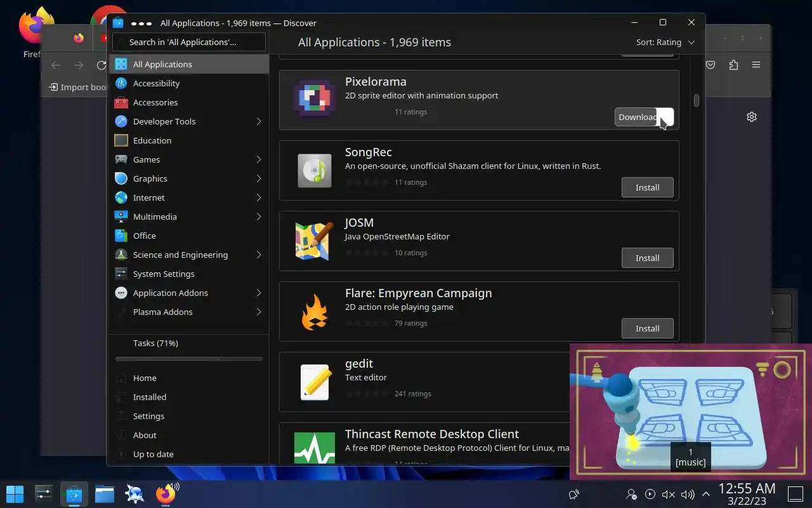This screenshot has width=812, height=508.
Task: Open Firefox page settings gear
Action: (x=752, y=117)
